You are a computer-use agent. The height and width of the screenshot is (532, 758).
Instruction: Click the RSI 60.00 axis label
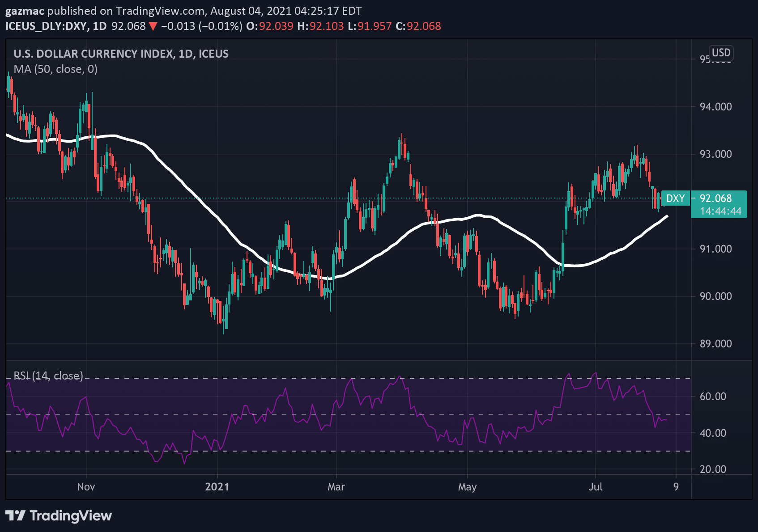tap(713, 396)
